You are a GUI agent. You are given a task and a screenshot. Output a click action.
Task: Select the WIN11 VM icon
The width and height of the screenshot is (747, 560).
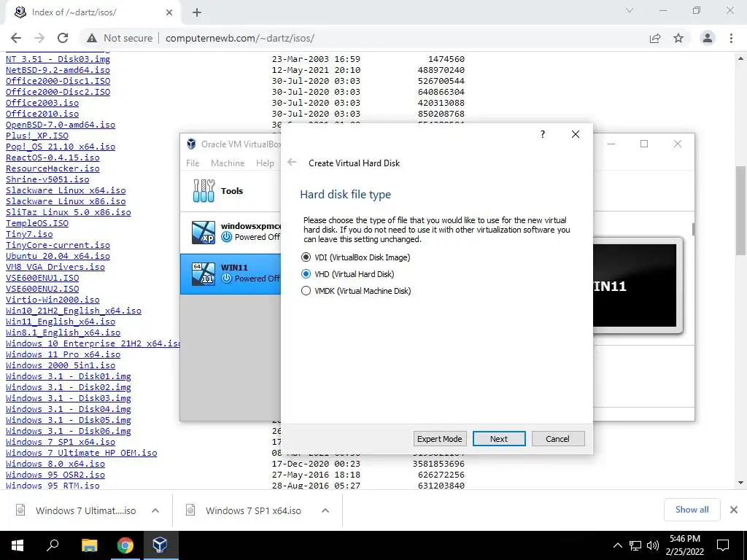click(x=204, y=274)
